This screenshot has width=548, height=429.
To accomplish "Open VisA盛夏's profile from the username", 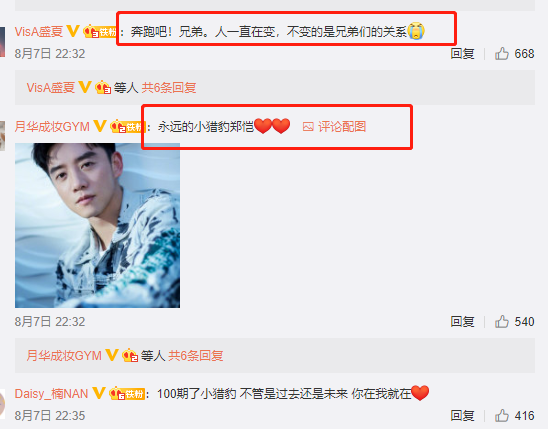I will tap(39, 31).
